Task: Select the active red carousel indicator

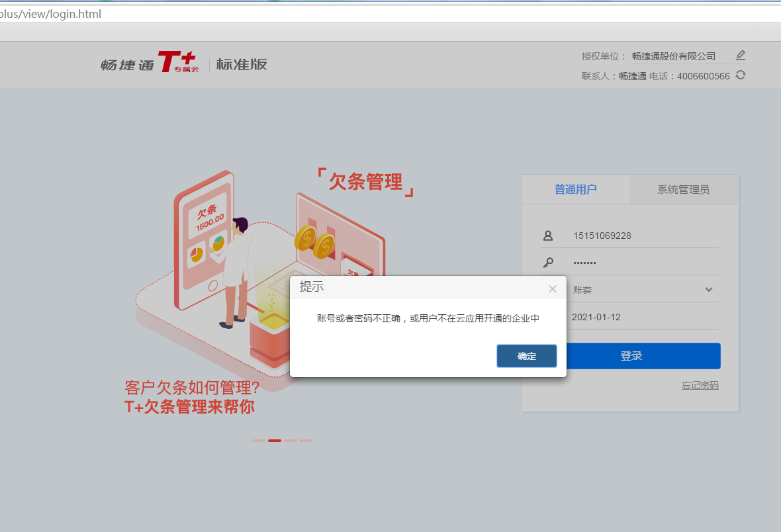Action: tap(275, 440)
